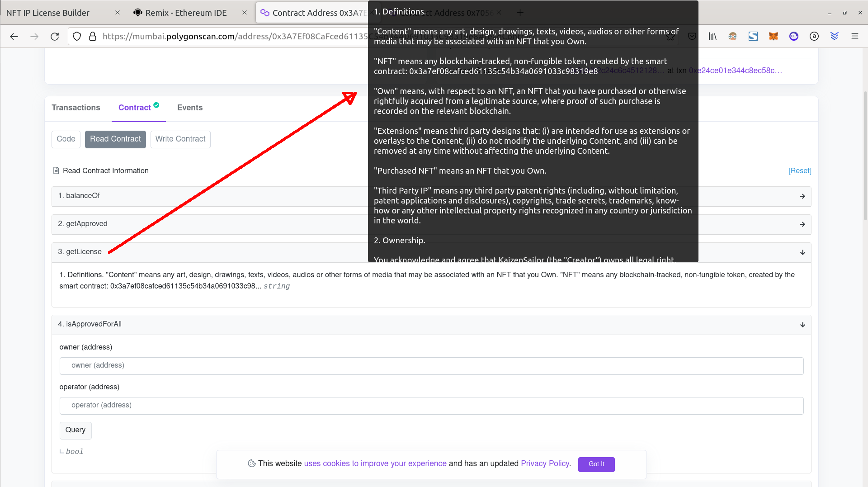Focus the operator (address) input field
Image resolution: width=868 pixels, height=487 pixels.
[x=431, y=406]
